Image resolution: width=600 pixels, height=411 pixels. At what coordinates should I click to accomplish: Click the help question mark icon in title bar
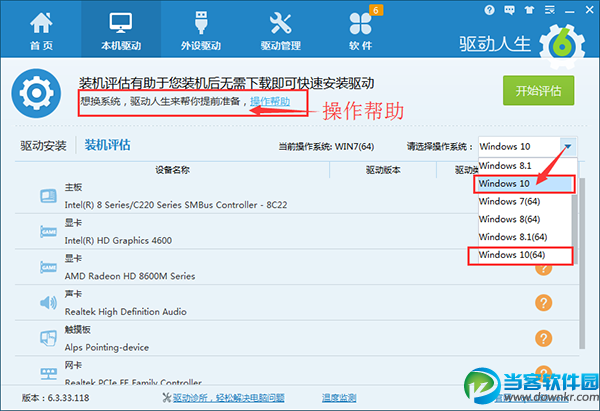click(x=489, y=10)
